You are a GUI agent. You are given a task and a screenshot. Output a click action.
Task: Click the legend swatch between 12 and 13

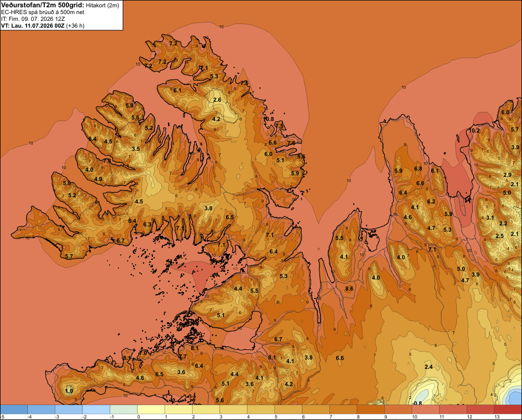(480, 409)
